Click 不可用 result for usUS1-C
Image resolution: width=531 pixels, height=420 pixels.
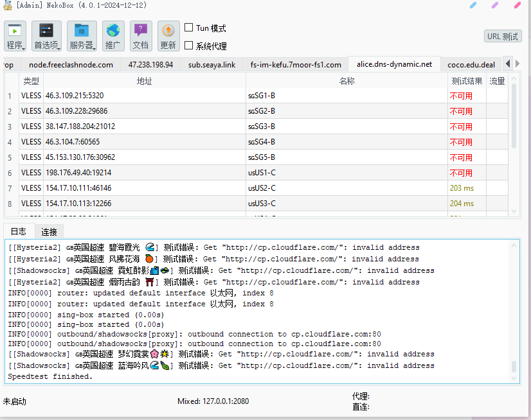click(461, 173)
